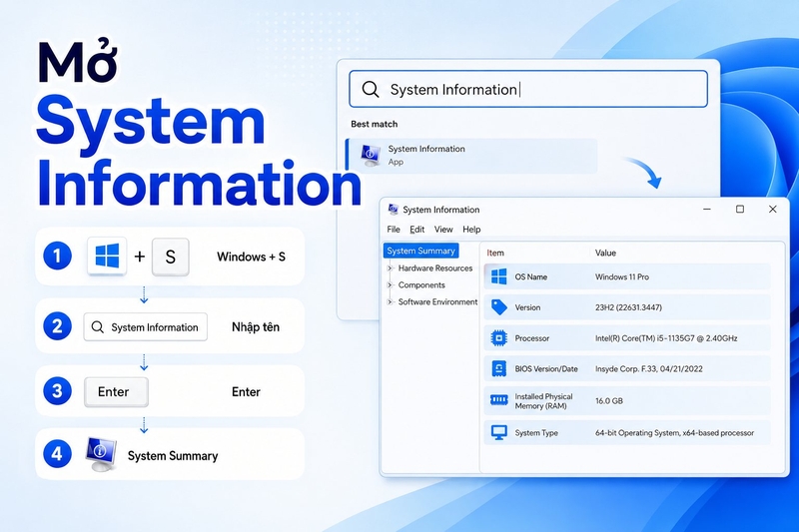799x532 pixels.
Task: Click the System Information window title bar icon
Action: 393,210
